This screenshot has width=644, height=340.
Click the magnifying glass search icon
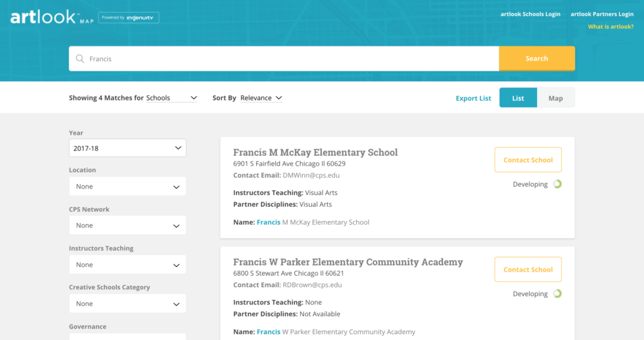pyautogui.click(x=80, y=59)
